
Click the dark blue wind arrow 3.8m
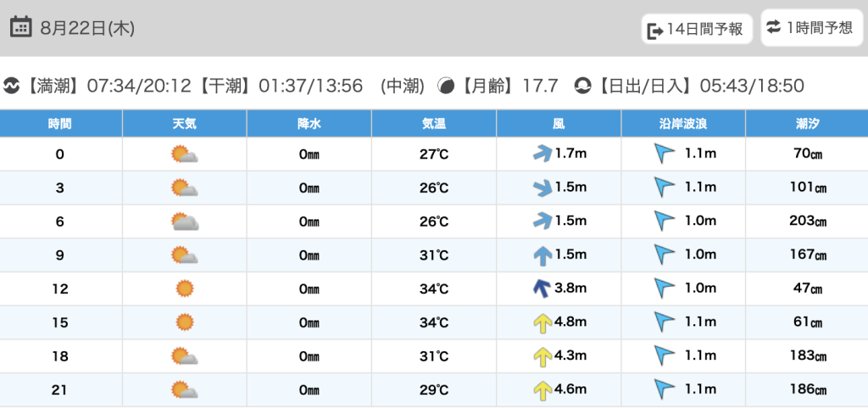540,289
